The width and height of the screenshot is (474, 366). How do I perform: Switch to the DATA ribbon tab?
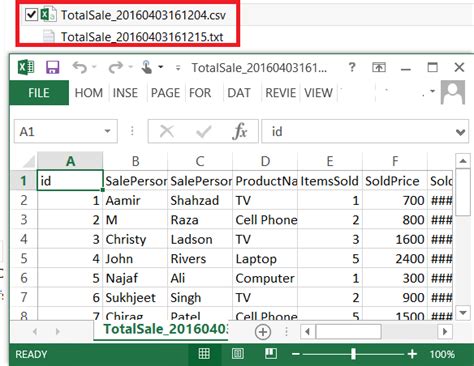[x=239, y=93]
